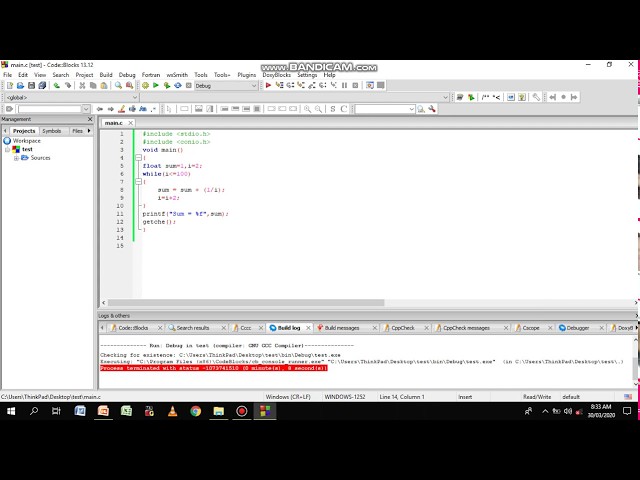Go to previous bookmark arrow
640x480 pixels.
pos(552,97)
